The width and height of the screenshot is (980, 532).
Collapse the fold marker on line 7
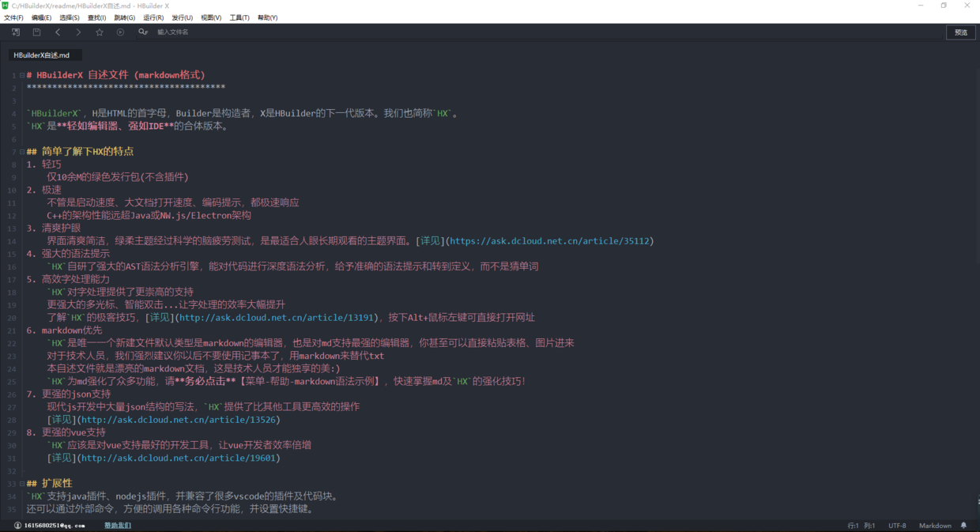[21, 152]
